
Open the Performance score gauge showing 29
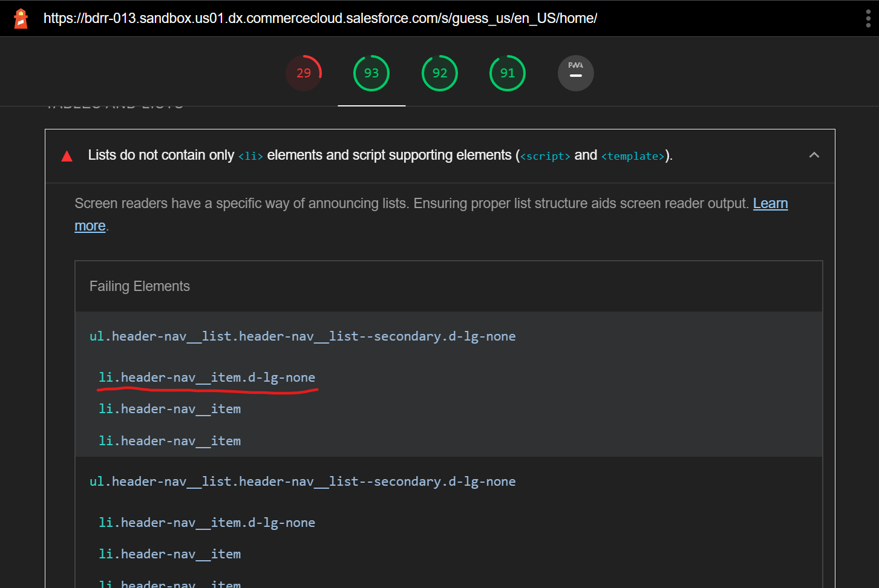tap(304, 73)
